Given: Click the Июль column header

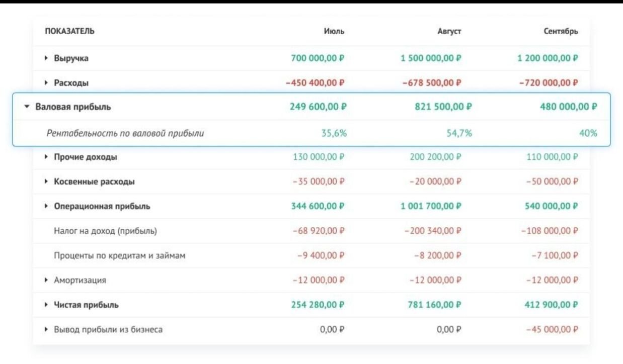Looking at the screenshot, I should (334, 32).
